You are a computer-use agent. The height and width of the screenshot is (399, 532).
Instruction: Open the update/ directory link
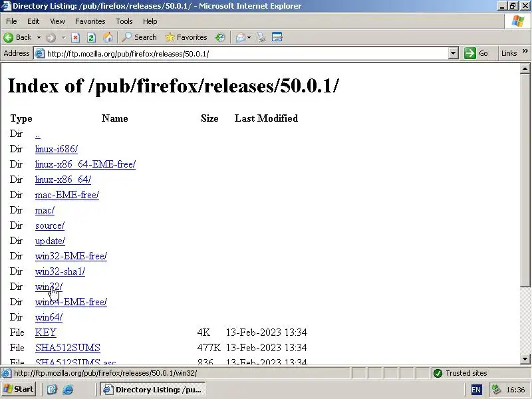point(50,241)
